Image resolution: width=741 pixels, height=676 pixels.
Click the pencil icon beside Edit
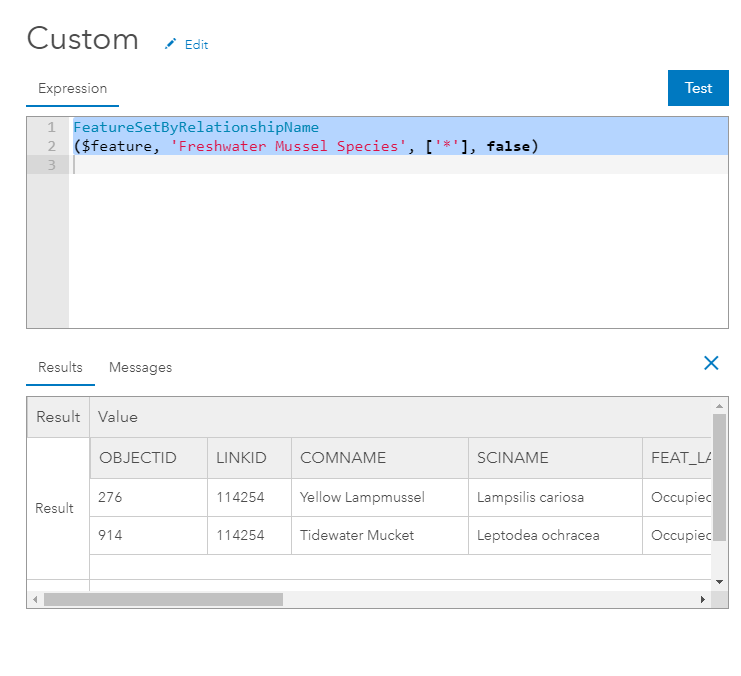coord(170,44)
